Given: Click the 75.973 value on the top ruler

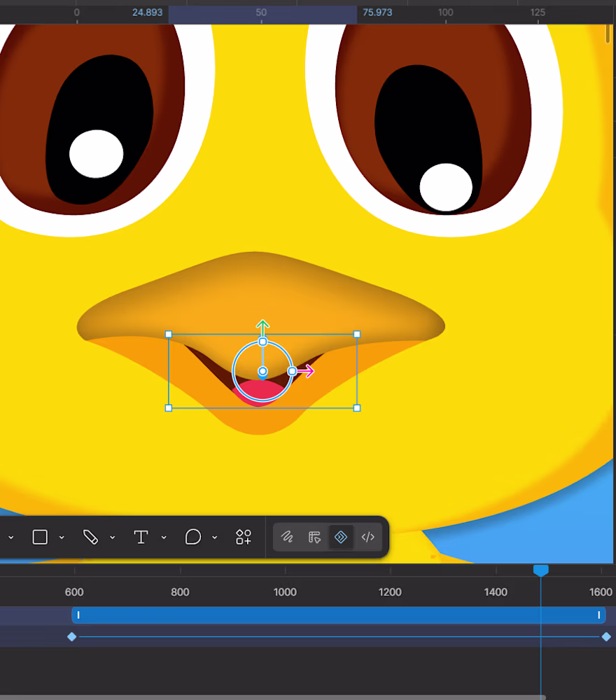Looking at the screenshot, I should [x=377, y=13].
